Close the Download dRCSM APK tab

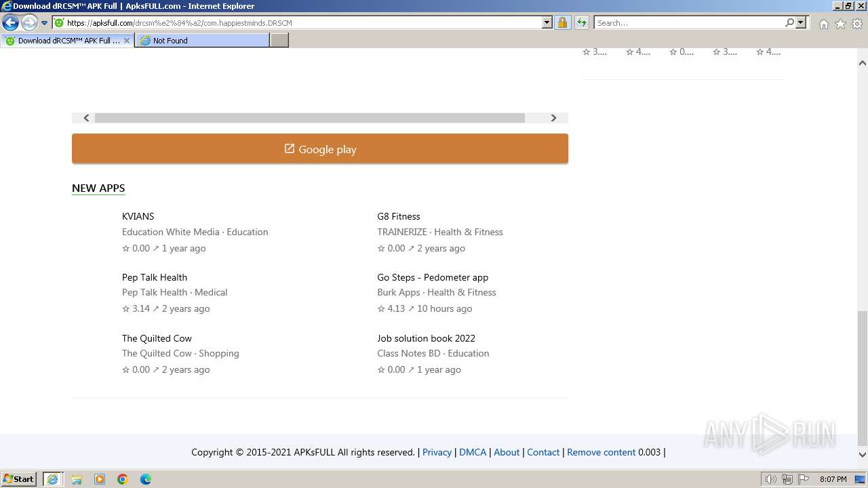click(126, 41)
